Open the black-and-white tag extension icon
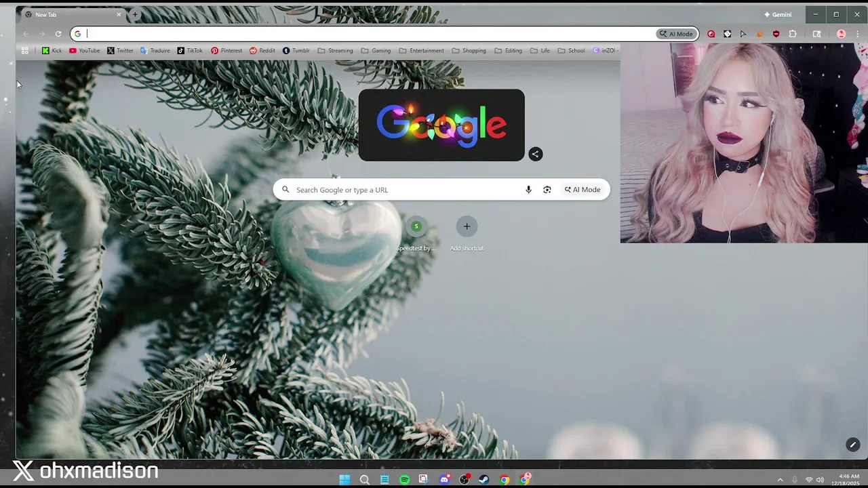 pos(727,34)
